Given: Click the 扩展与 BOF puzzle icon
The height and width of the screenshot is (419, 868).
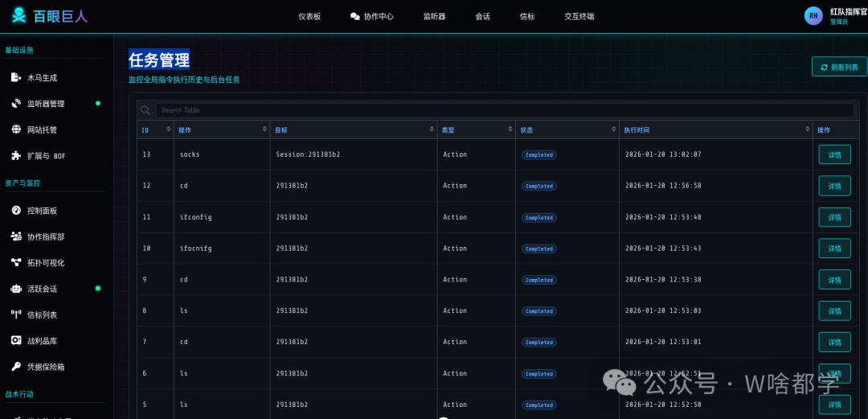Looking at the screenshot, I should tap(16, 156).
